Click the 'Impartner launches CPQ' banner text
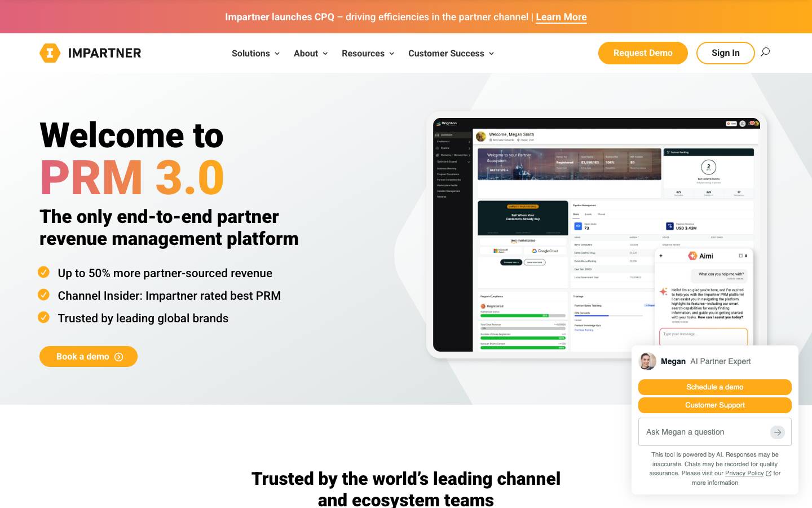 click(x=280, y=17)
